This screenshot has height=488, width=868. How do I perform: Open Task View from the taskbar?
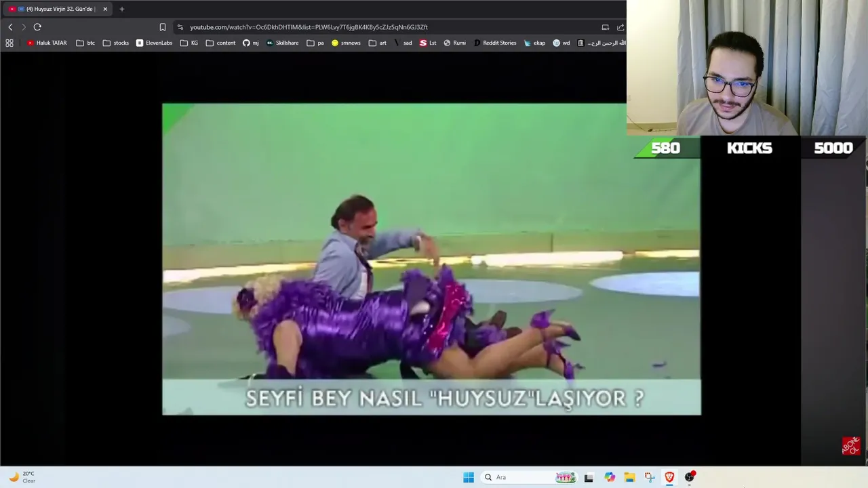[x=589, y=477]
